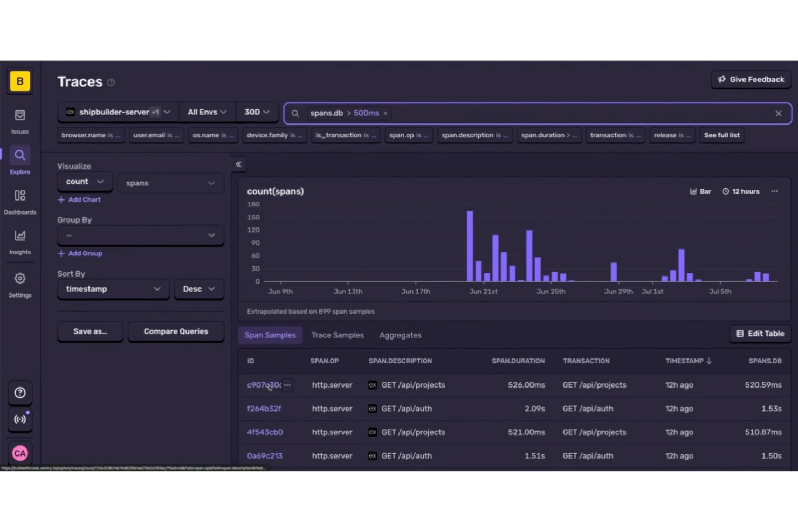Open trace link f264b32f
This screenshot has height=532, width=798.
tap(264, 409)
